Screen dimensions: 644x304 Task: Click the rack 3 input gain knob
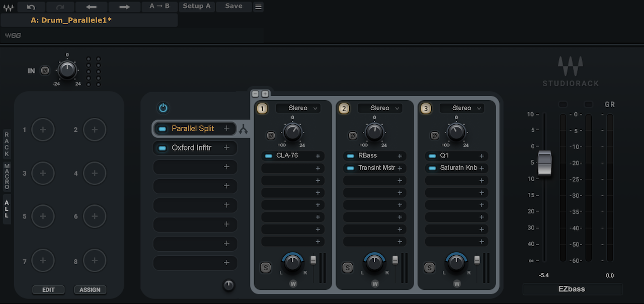[x=456, y=132]
